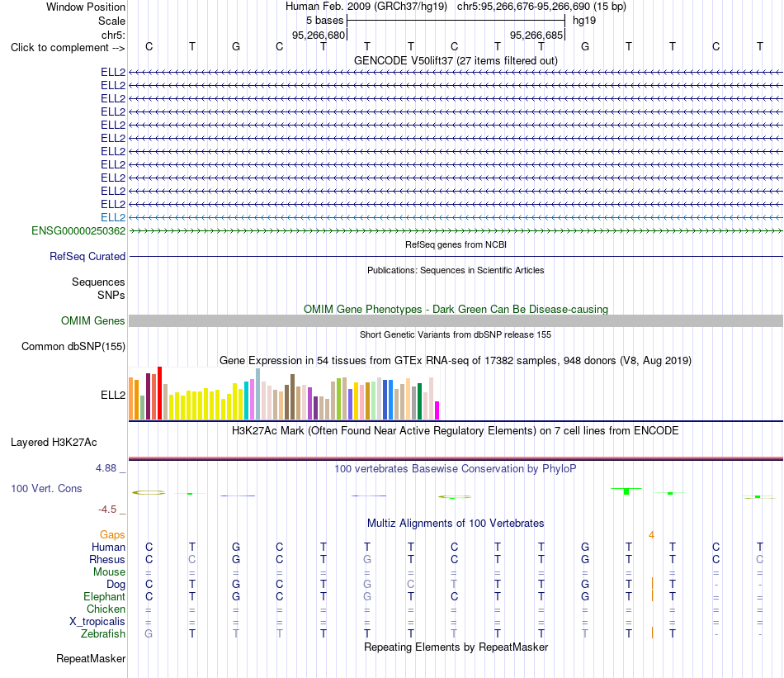Select the grey OMIM Genes item bar
The image size is (784, 678).
click(x=456, y=320)
